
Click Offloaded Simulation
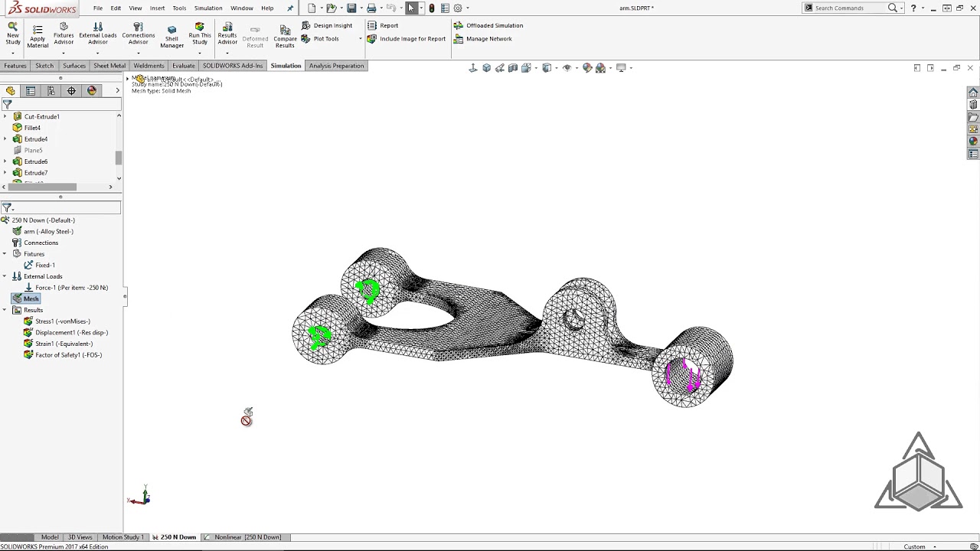(488, 25)
